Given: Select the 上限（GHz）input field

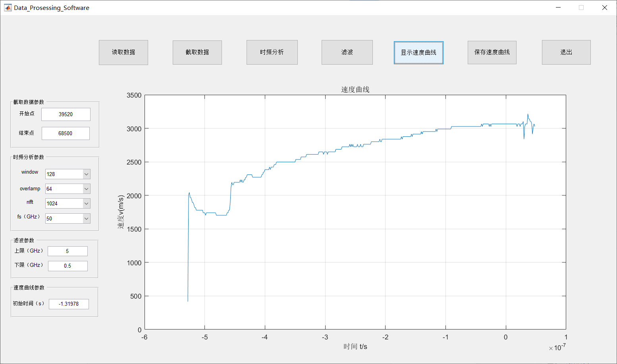Looking at the screenshot, I should tap(67, 251).
